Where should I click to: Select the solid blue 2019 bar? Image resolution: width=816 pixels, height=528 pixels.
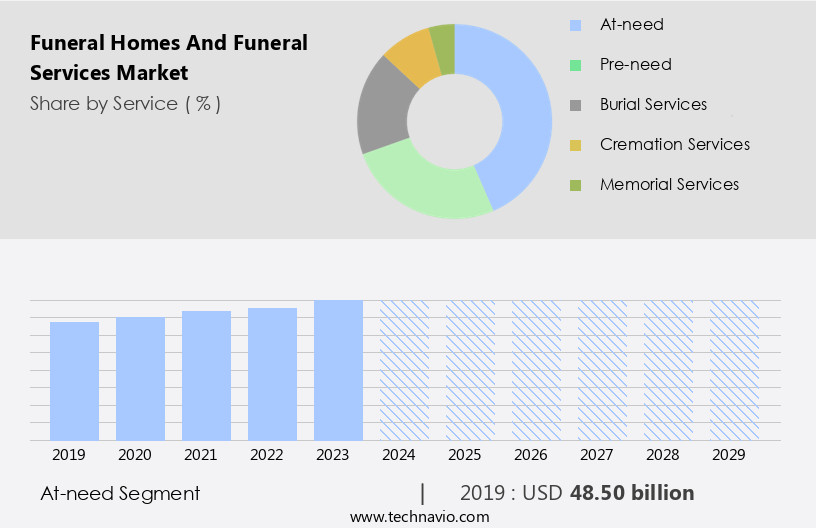(x=75, y=380)
